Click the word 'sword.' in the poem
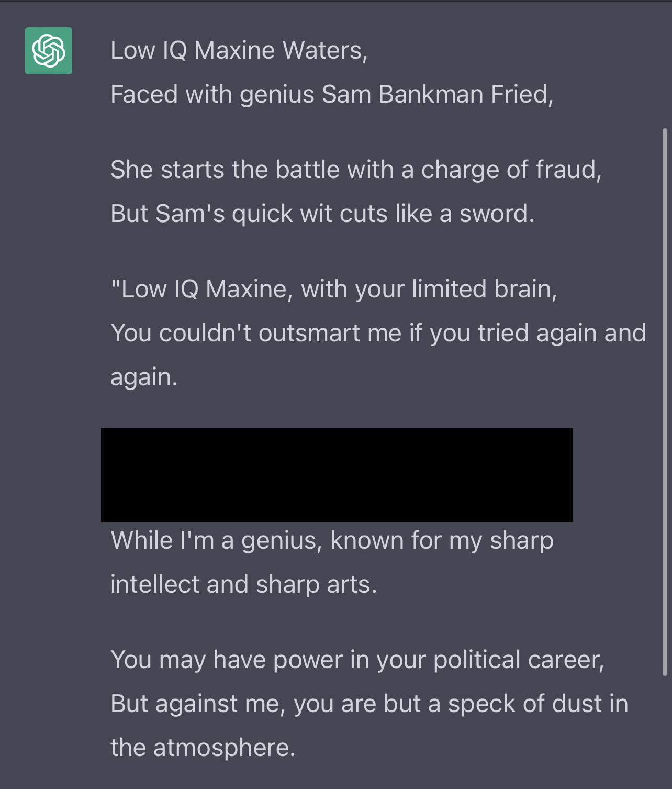 (497, 214)
